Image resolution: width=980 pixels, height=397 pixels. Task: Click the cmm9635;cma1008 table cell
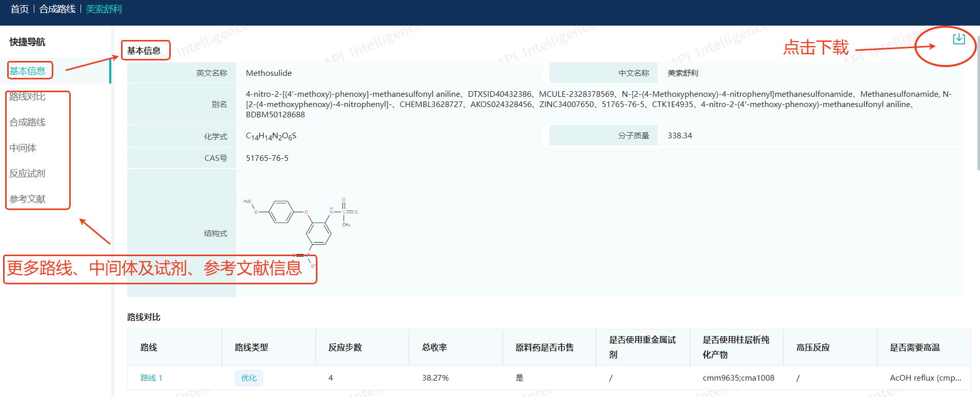click(x=738, y=378)
